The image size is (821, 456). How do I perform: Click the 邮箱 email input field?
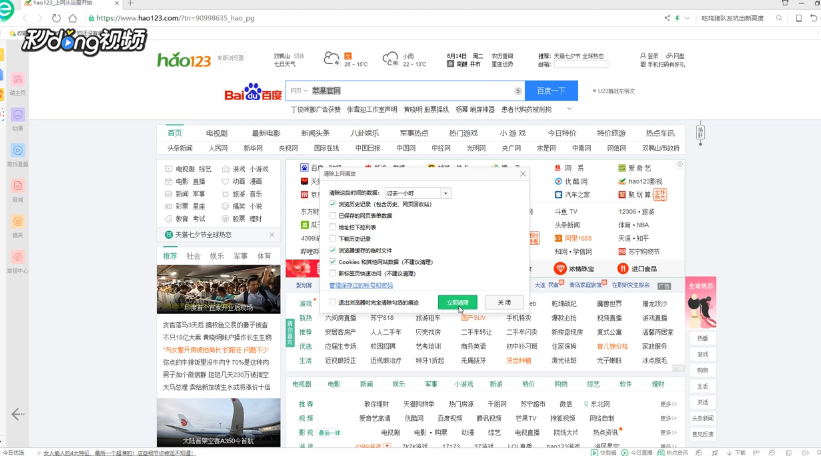coord(581,64)
